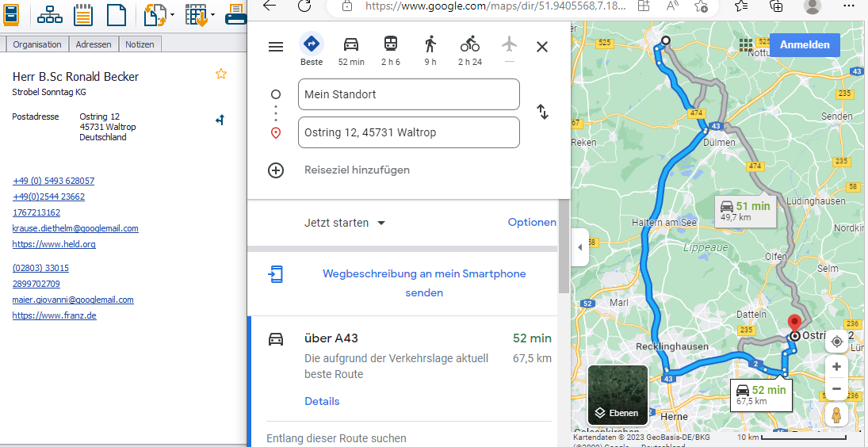Click the Google apps grid on map
Viewport: 868px width, 447px height.
[746, 45]
